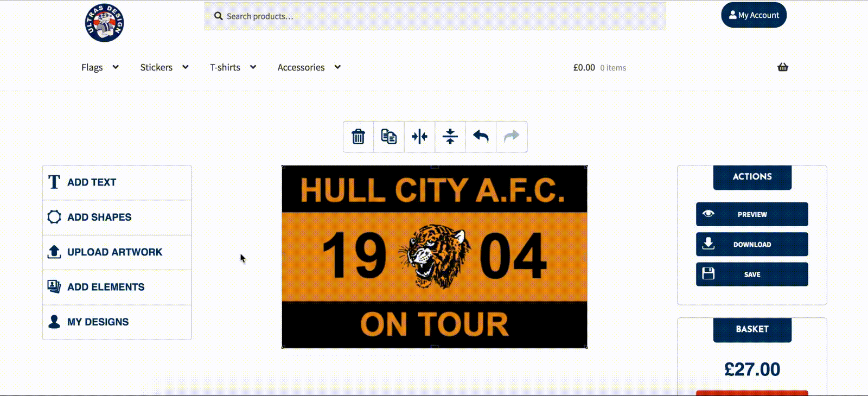
Task: Click the magnifier search icon
Action: 218,16
